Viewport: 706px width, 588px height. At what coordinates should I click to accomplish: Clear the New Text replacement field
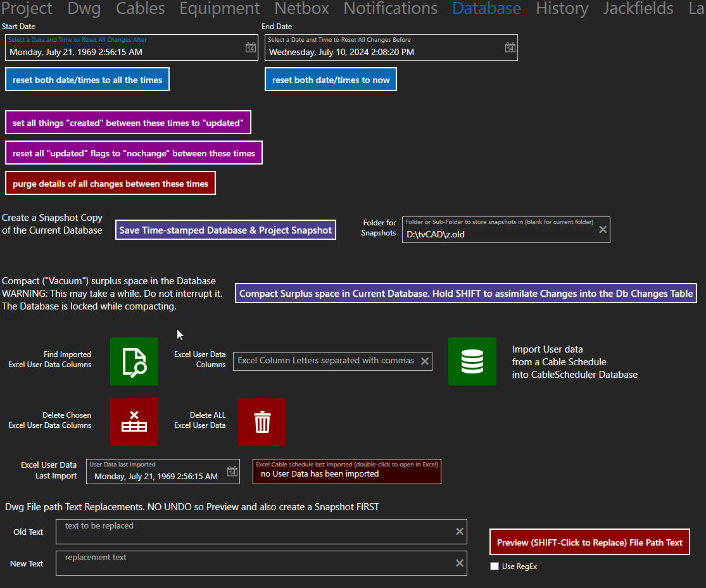click(x=460, y=563)
